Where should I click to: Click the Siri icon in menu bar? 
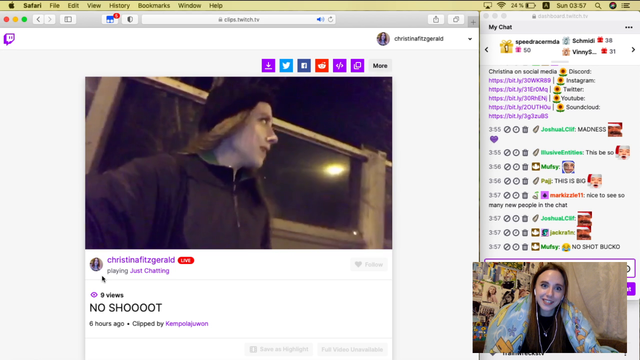(x=613, y=6)
